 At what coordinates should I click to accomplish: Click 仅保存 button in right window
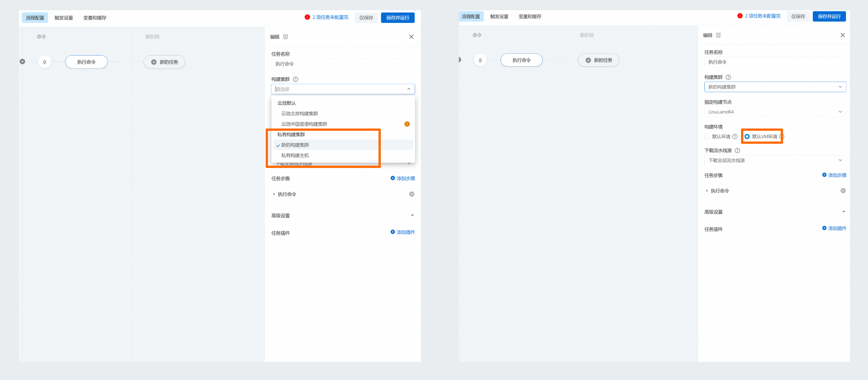798,17
